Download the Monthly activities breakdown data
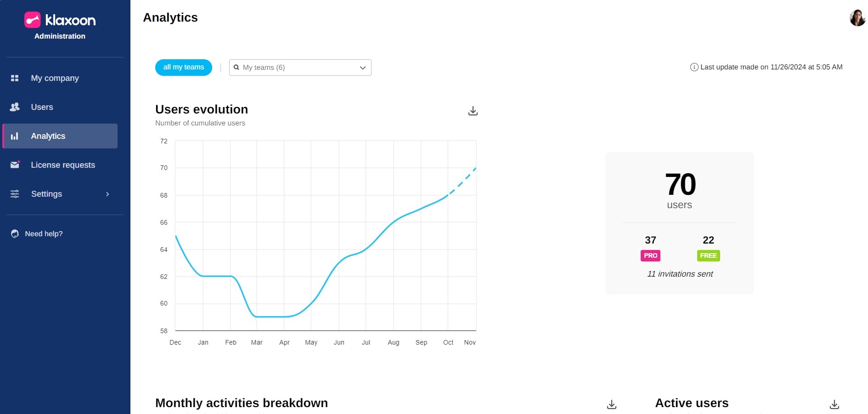 pos(612,404)
